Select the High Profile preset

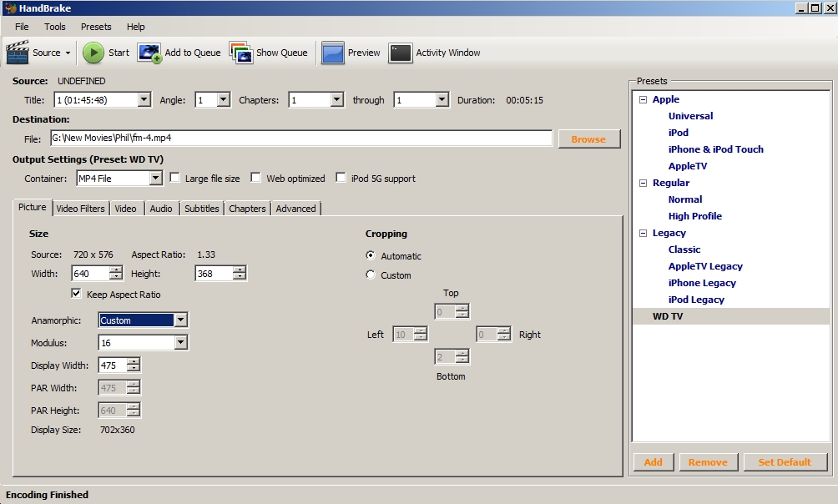(x=694, y=216)
